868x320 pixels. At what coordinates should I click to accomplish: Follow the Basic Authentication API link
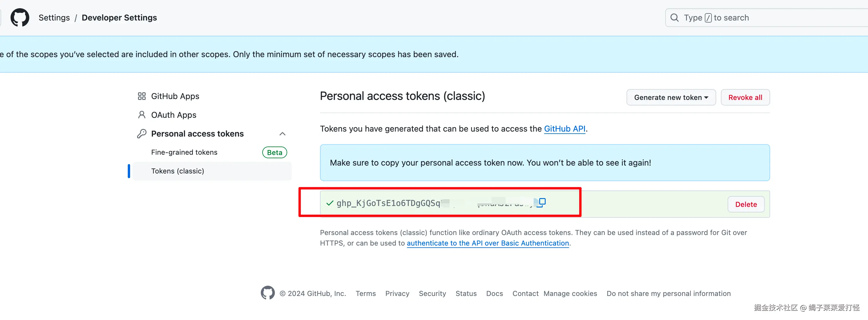pyautogui.click(x=488, y=243)
